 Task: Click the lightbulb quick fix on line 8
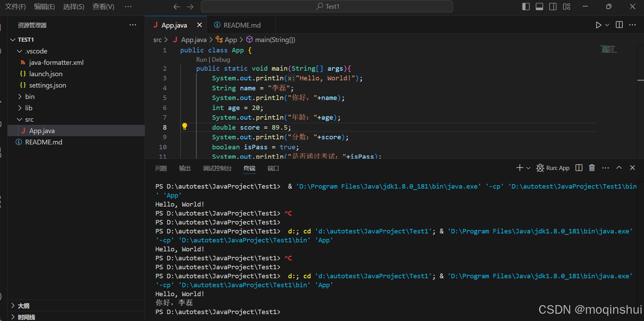[185, 127]
